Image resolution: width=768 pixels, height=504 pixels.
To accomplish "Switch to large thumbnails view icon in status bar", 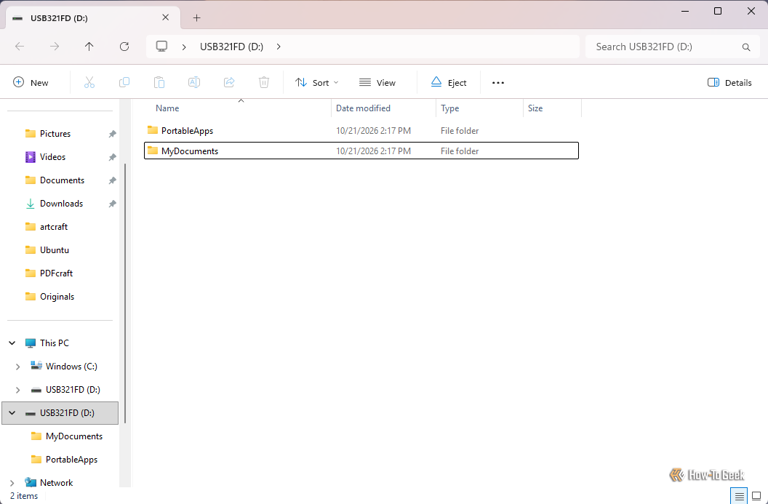I will tap(757, 496).
